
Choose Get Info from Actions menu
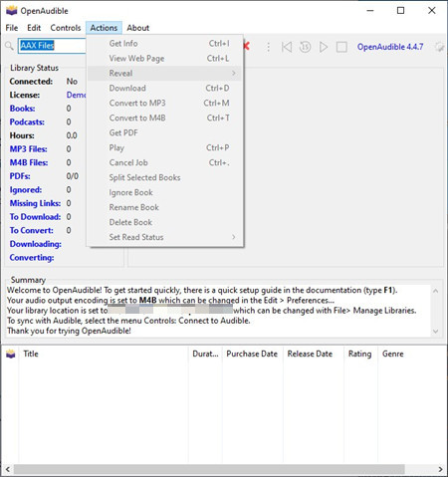(x=165, y=44)
